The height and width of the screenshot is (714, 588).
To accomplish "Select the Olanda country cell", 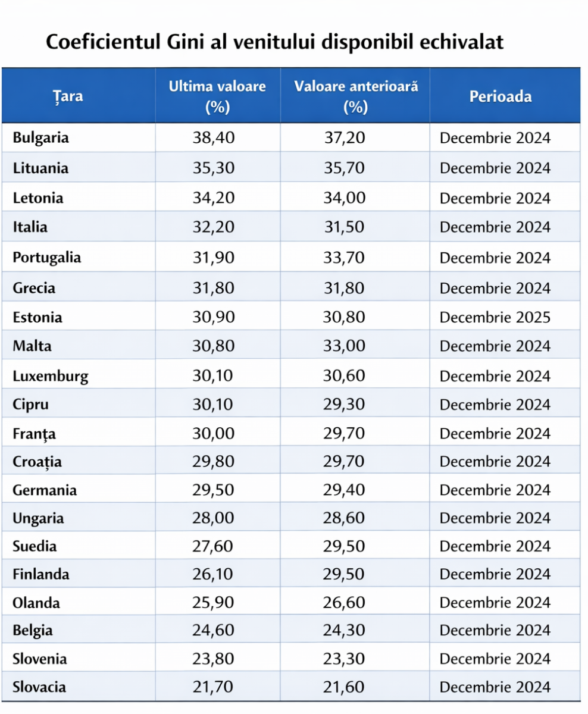I will coord(36,603).
